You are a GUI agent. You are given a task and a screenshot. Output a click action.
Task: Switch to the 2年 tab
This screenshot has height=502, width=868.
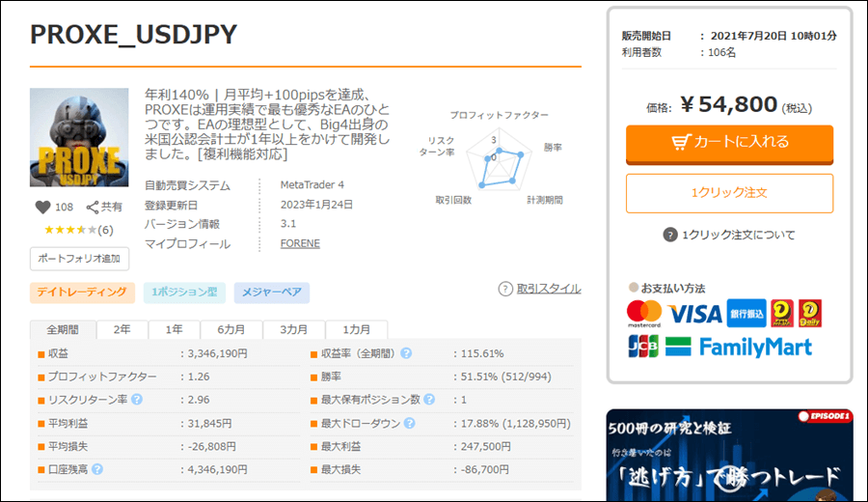click(x=122, y=329)
